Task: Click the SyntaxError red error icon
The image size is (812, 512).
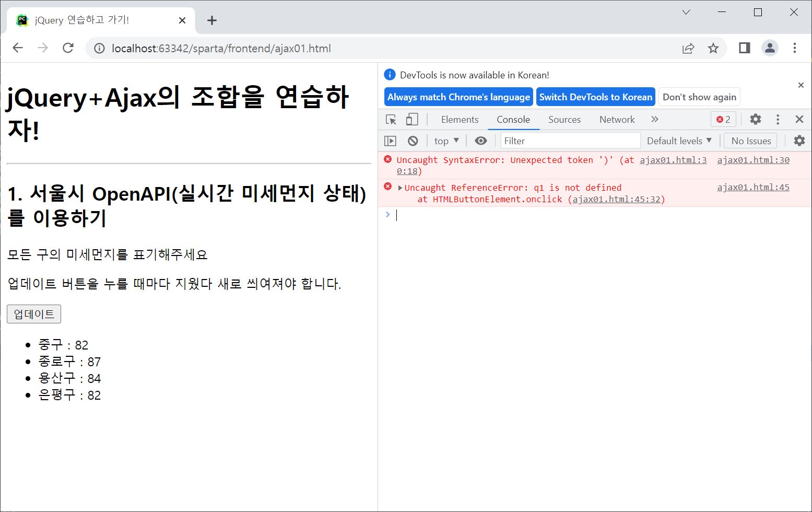Action: 387,159
